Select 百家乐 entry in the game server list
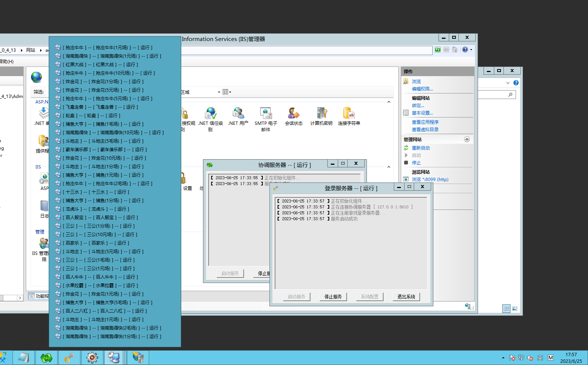This screenshot has height=365, width=588. point(96,243)
